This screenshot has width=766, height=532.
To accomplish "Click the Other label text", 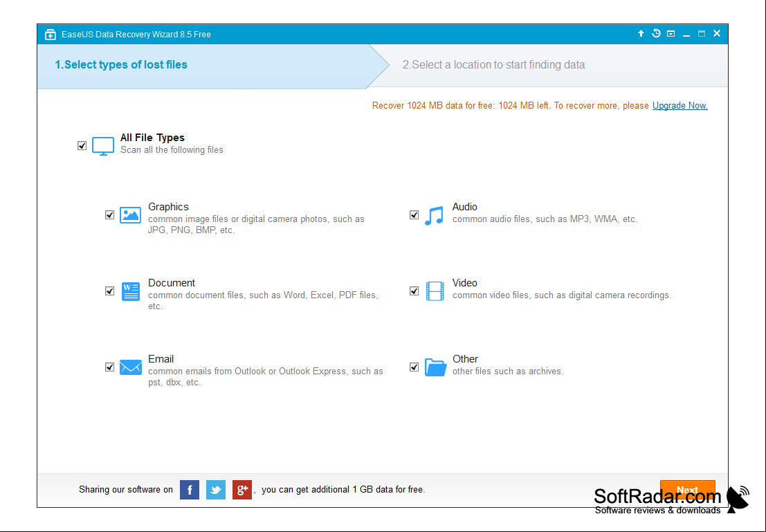I will pyautogui.click(x=465, y=359).
